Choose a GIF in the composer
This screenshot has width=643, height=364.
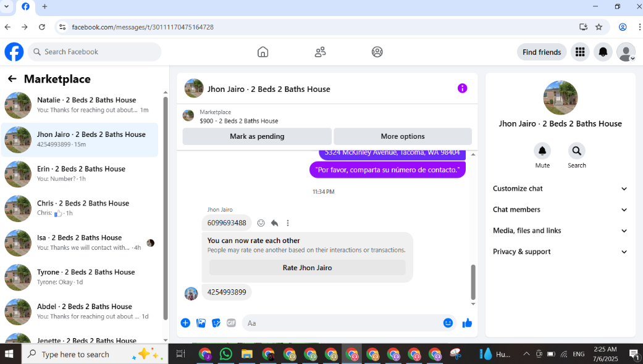coord(231,323)
